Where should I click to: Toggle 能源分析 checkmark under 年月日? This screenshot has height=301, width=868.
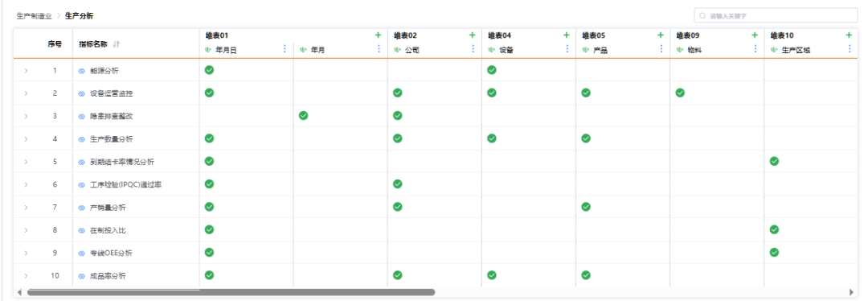209,70
